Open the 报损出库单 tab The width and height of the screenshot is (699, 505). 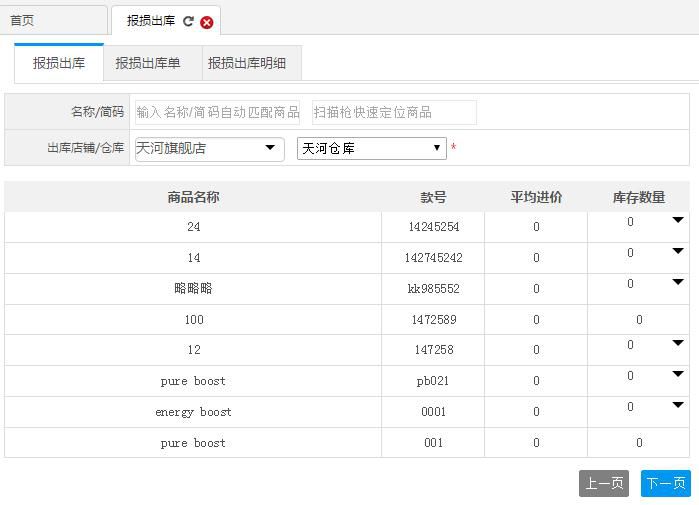148,63
